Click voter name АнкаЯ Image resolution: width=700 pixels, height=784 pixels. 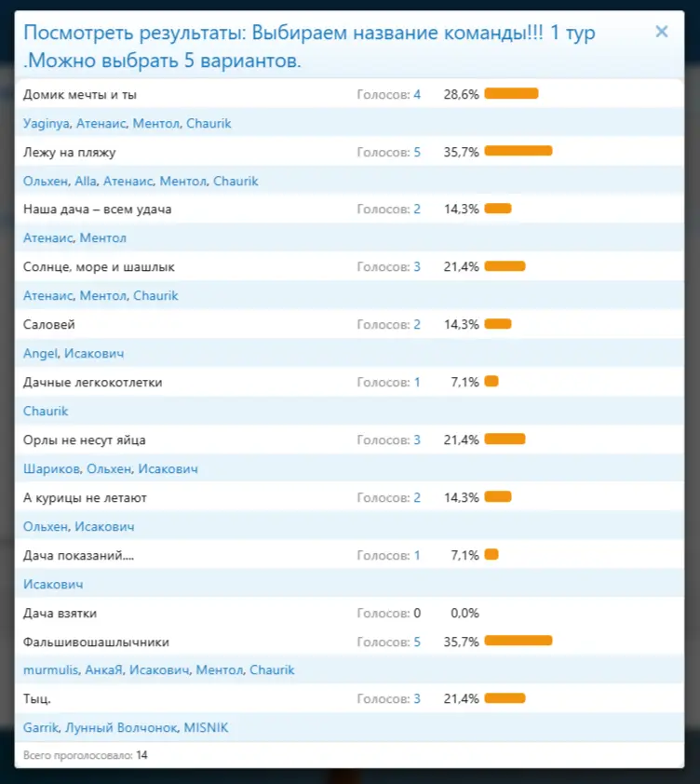coord(103,670)
